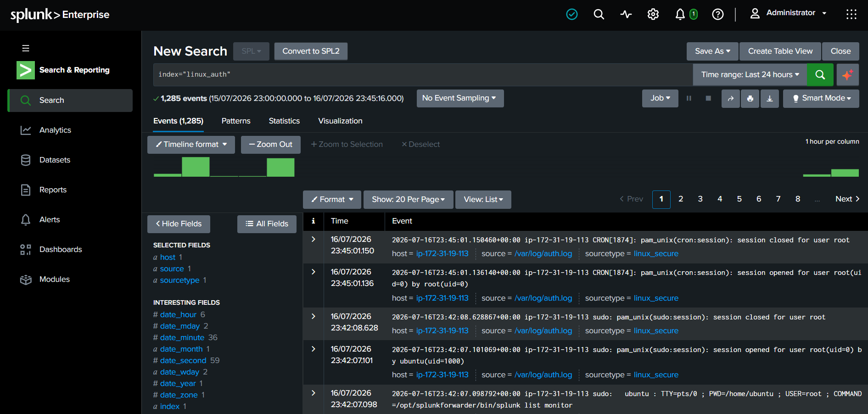Image resolution: width=868 pixels, height=414 pixels.
Task: Open the help question mark icon
Action: pos(718,14)
